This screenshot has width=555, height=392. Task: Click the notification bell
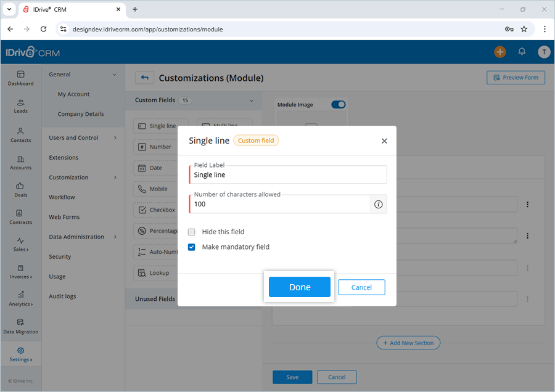(x=522, y=52)
